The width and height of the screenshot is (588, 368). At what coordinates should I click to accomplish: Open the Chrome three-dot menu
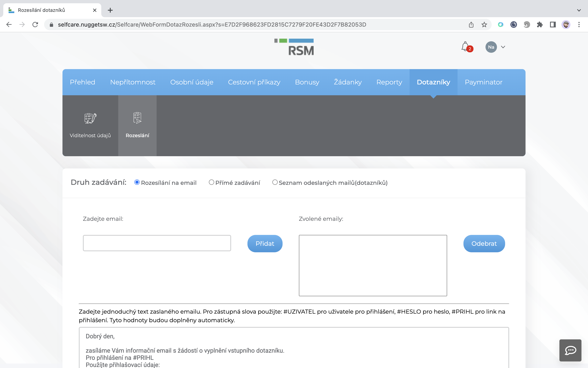point(579,25)
